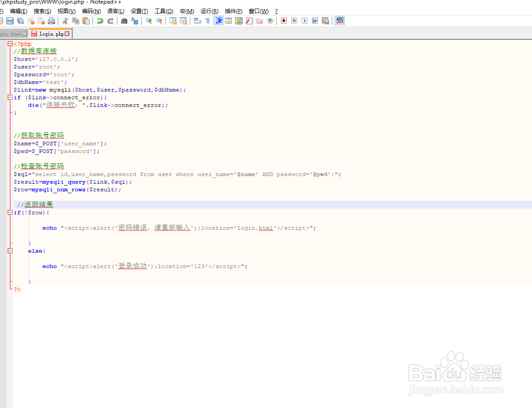Open the Replace dialog toolbar icon
The image size is (532, 408).
click(135, 21)
